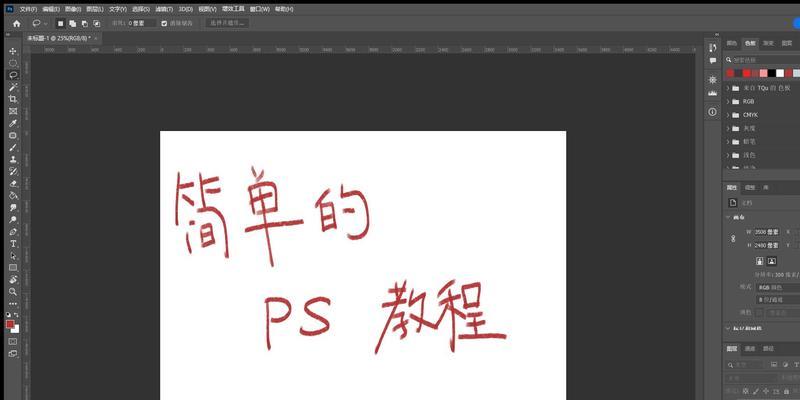Open the Adjustments sun-shaped panel icon
This screenshot has width=800, height=400.
click(713, 80)
